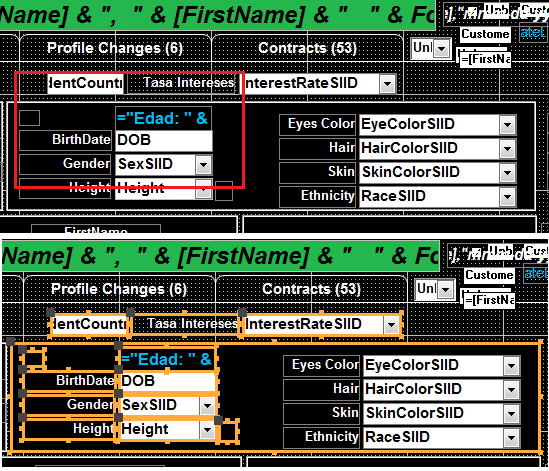Click green header expression in upper form
Viewport: 549px width, 471px height.
(217, 15)
